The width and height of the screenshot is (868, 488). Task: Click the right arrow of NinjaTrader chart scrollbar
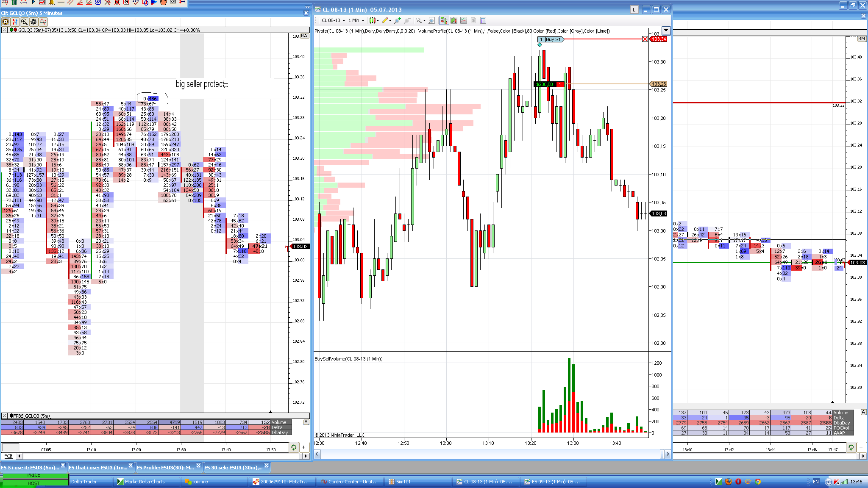668,454
